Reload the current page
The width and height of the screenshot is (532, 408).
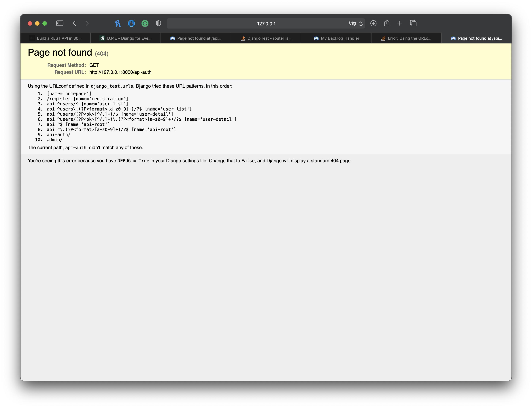click(x=361, y=24)
